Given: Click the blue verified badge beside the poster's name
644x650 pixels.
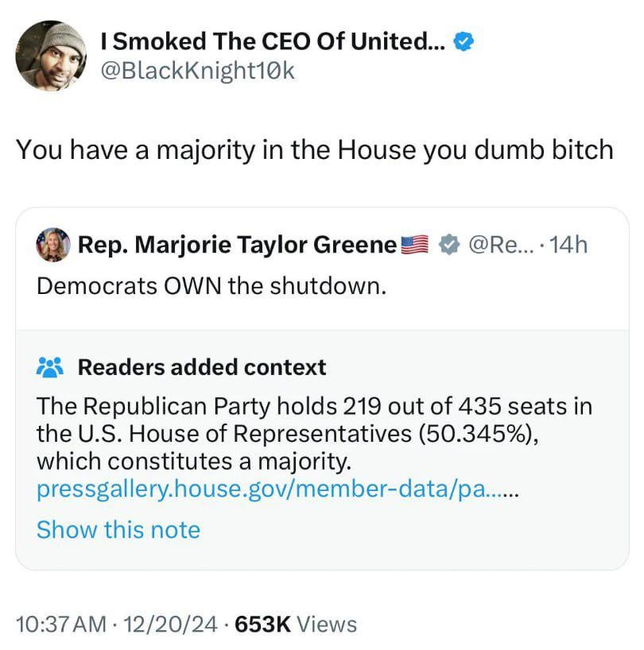Looking at the screenshot, I should [x=462, y=43].
